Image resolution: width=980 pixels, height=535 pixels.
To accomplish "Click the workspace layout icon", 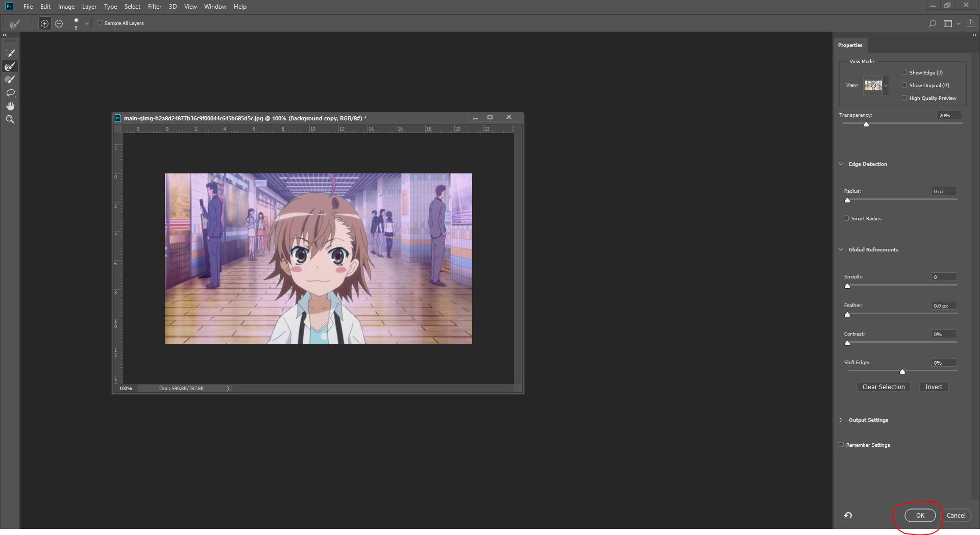I will click(947, 23).
